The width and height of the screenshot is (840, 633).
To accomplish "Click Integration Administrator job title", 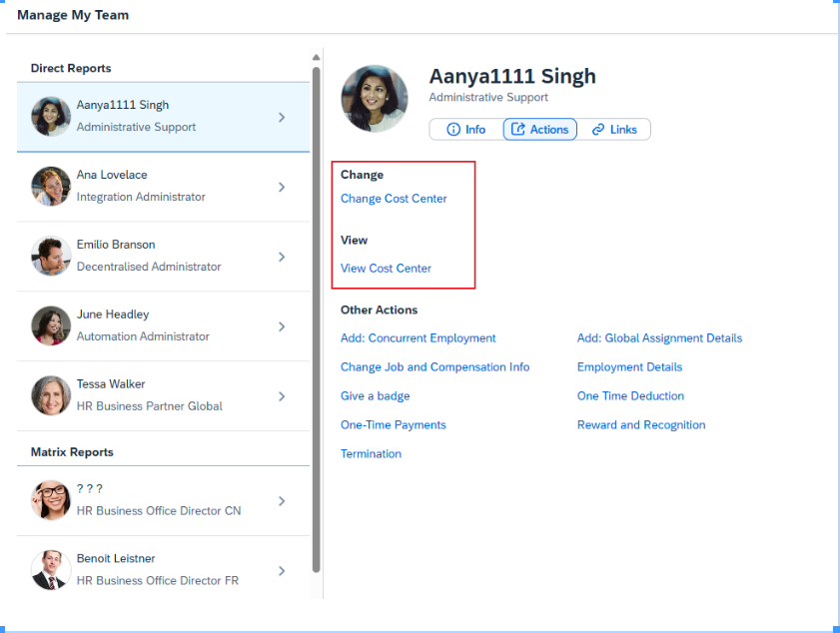I will click(x=141, y=197).
